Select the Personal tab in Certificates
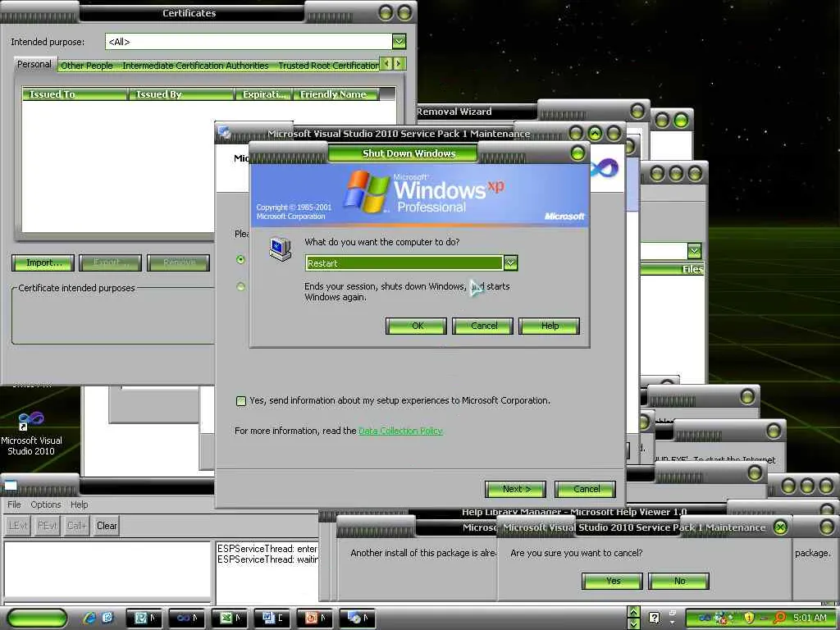The image size is (840, 630). point(34,64)
